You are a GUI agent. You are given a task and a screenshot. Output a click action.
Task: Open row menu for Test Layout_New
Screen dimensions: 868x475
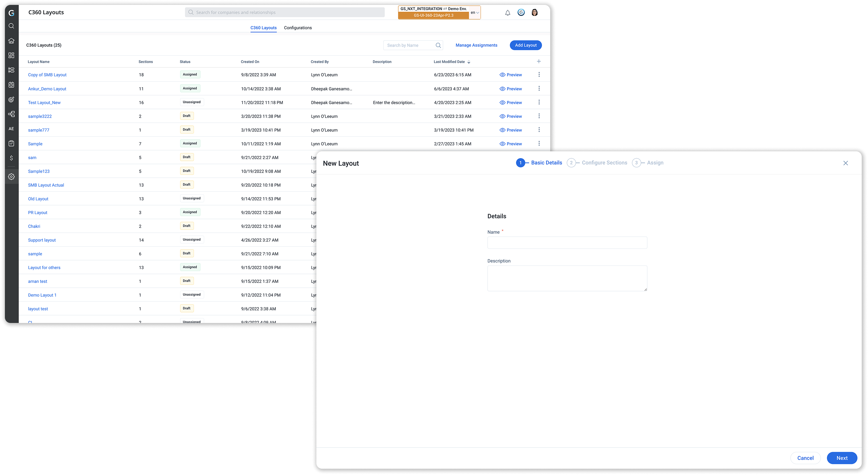(539, 102)
